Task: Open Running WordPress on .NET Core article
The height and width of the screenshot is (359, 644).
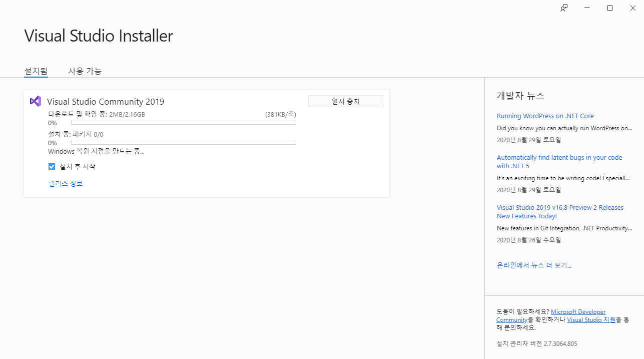Action: (545, 116)
